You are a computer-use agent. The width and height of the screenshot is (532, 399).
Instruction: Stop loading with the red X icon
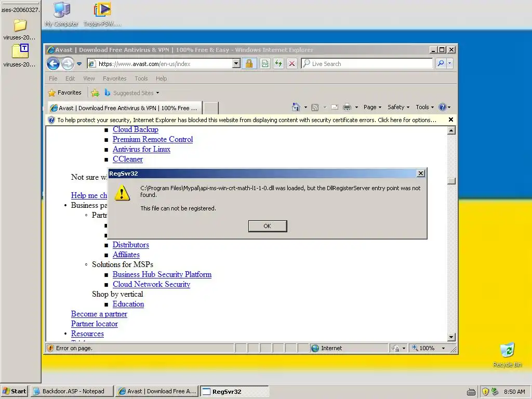point(292,63)
